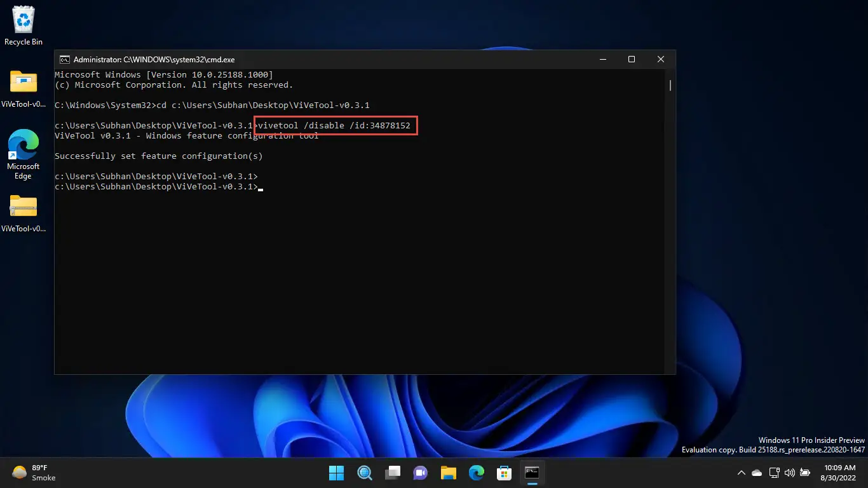868x488 pixels.
Task: Close the Administrator cmd.exe window
Action: pyautogui.click(x=661, y=59)
